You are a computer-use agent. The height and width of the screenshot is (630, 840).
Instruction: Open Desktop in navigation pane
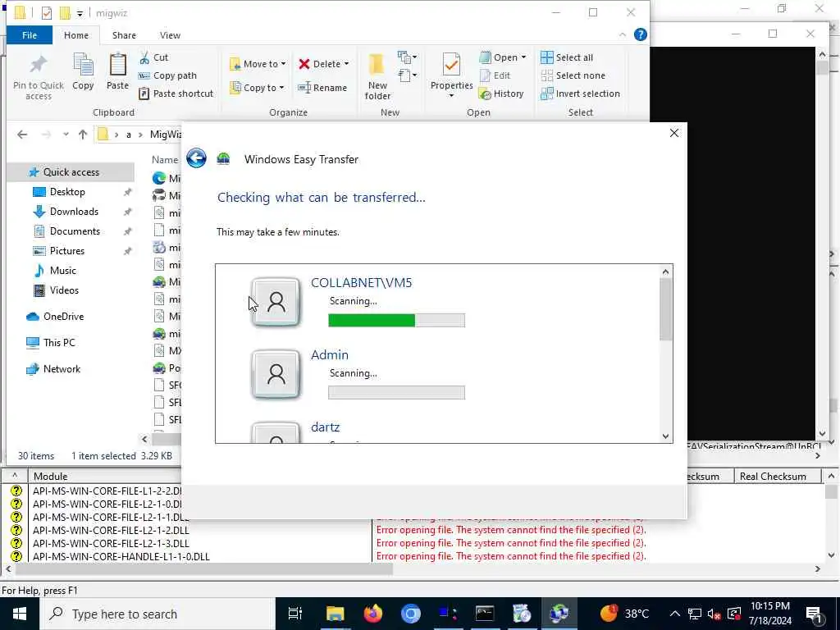67,192
